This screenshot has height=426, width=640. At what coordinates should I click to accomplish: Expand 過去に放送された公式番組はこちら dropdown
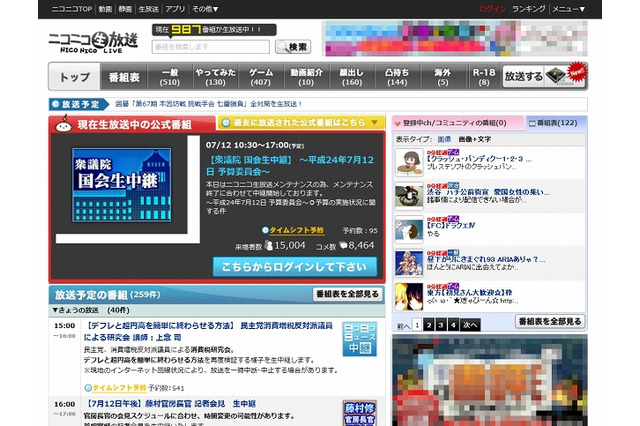click(301, 122)
